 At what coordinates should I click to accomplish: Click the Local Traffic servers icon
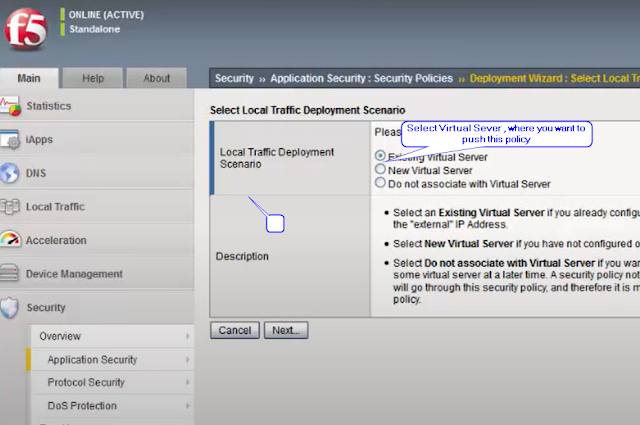tap(10, 207)
